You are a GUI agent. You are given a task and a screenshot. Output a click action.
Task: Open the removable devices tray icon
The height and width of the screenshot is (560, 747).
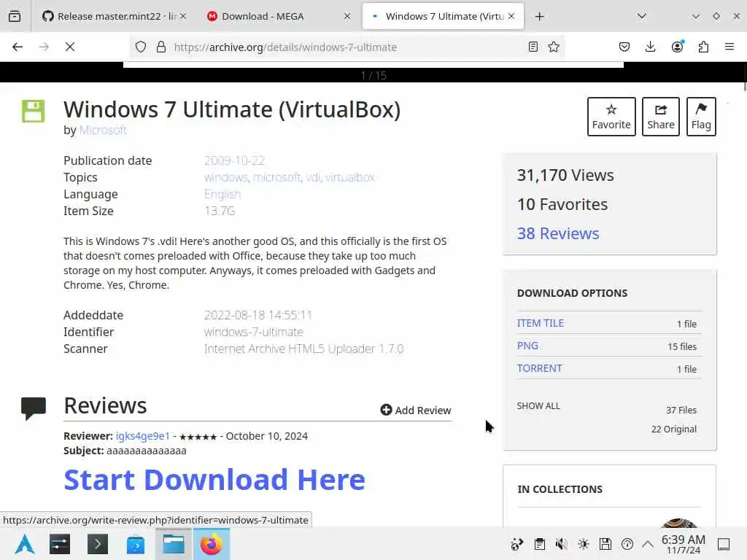(605, 544)
